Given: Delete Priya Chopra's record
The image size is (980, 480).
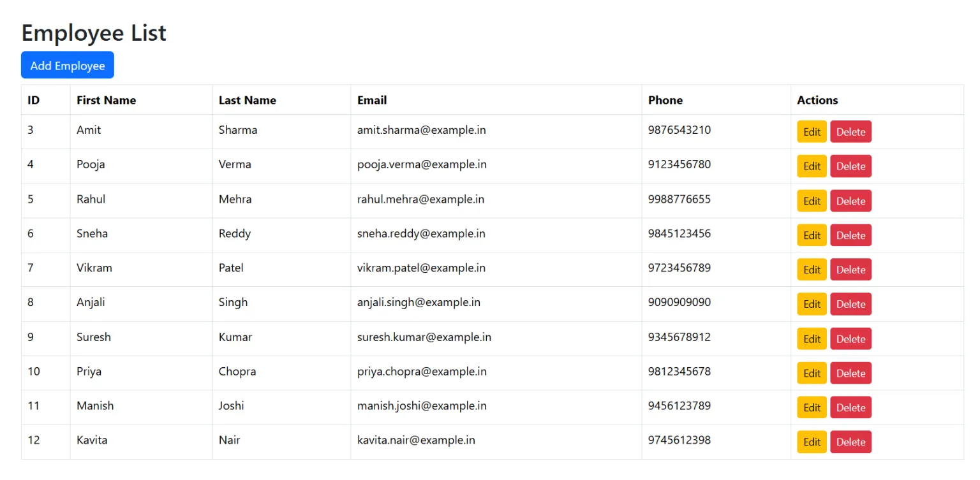Looking at the screenshot, I should pyautogui.click(x=850, y=373).
